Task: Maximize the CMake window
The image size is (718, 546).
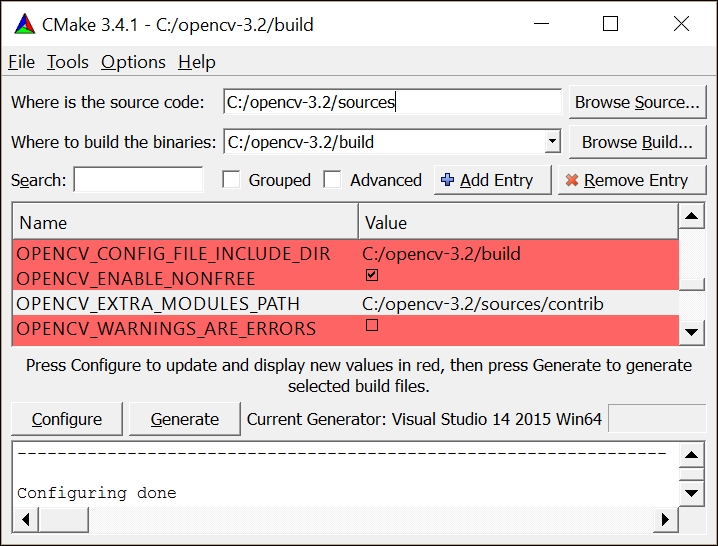Action: click(x=610, y=24)
